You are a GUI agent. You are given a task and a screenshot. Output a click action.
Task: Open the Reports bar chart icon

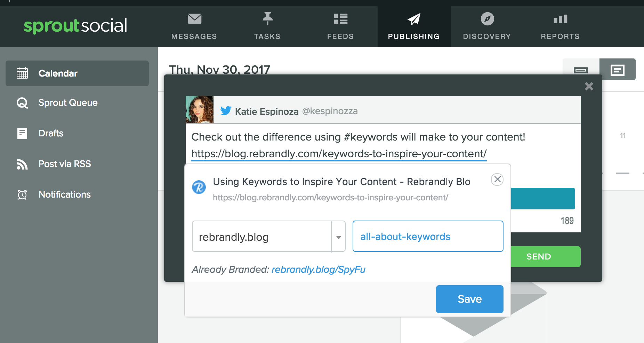click(x=560, y=19)
